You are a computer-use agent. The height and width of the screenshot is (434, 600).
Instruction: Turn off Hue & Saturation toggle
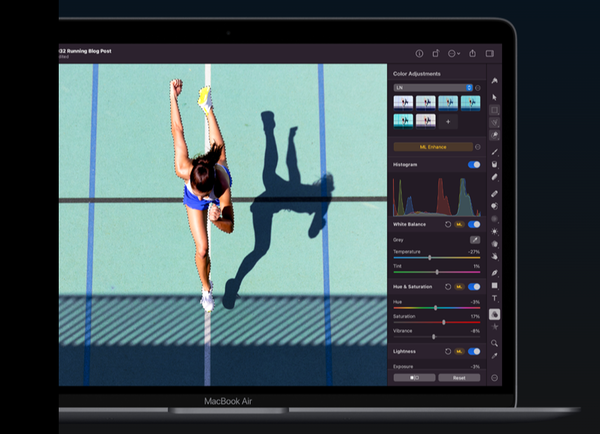point(474,287)
